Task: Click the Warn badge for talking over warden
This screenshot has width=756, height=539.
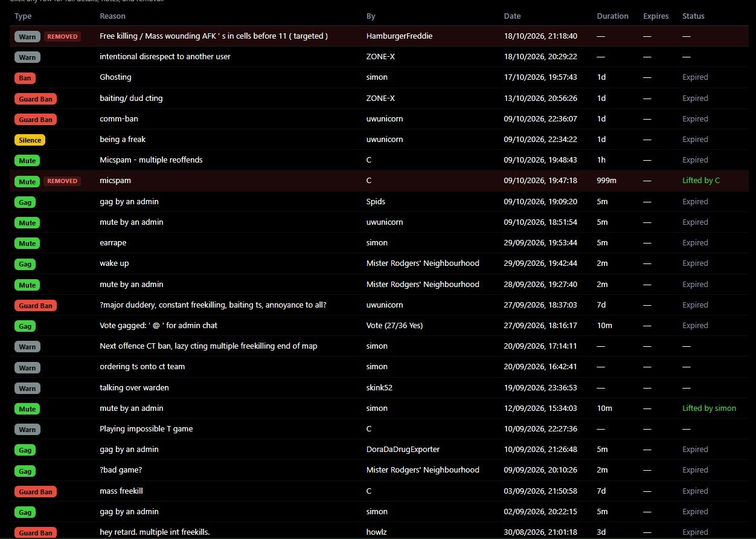Action: point(27,388)
